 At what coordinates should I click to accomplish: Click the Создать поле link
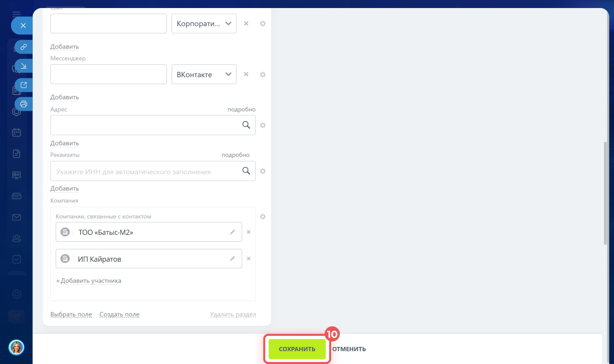(x=119, y=314)
